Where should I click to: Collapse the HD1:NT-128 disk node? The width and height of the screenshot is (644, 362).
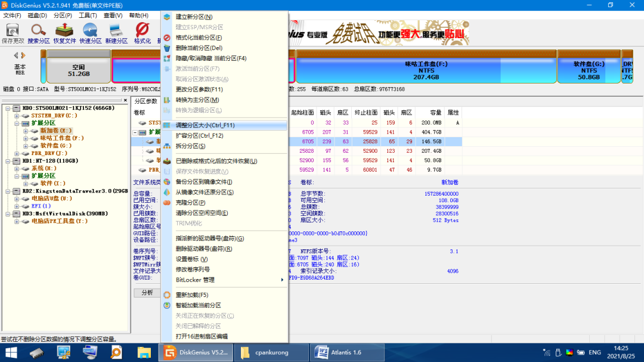tap(8, 161)
